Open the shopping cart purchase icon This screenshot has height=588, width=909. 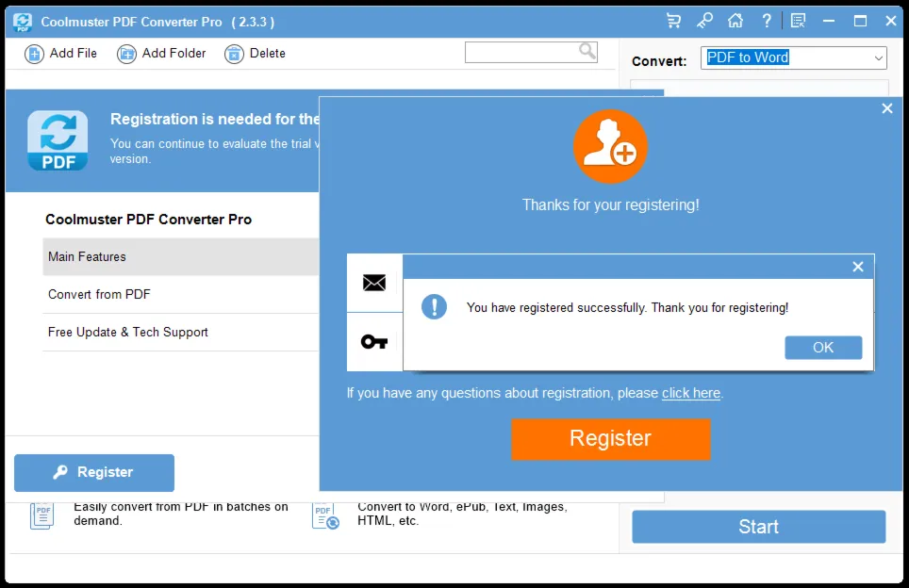coord(673,22)
